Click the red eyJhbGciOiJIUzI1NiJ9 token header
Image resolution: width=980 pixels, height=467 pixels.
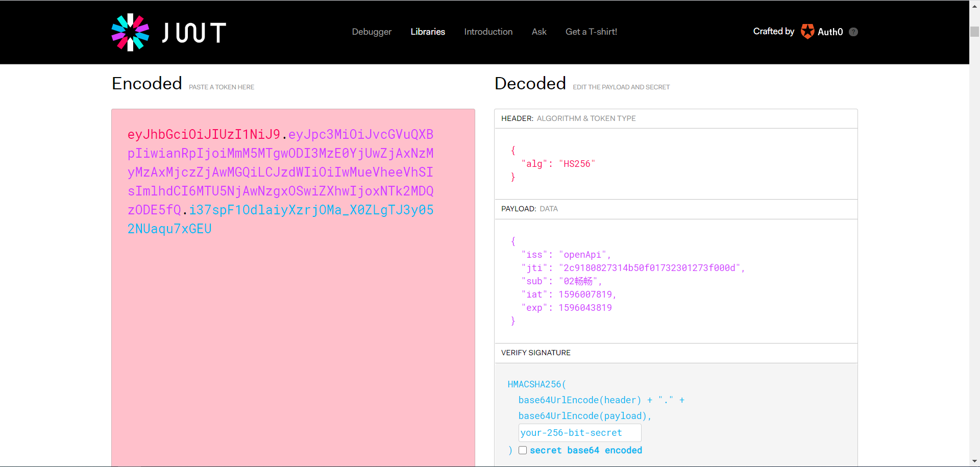pyautogui.click(x=204, y=134)
